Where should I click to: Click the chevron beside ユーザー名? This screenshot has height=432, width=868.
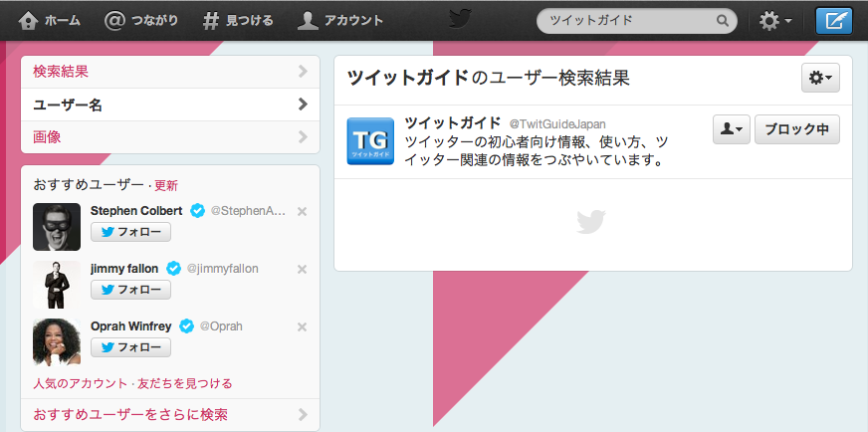point(303,105)
